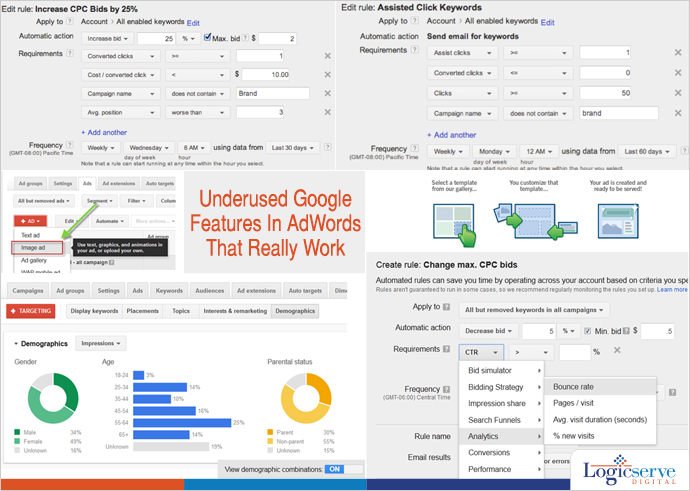Image resolution: width=690 pixels, height=491 pixels.
Task: Remove the Avg. position requirement row
Action: pyautogui.click(x=328, y=111)
